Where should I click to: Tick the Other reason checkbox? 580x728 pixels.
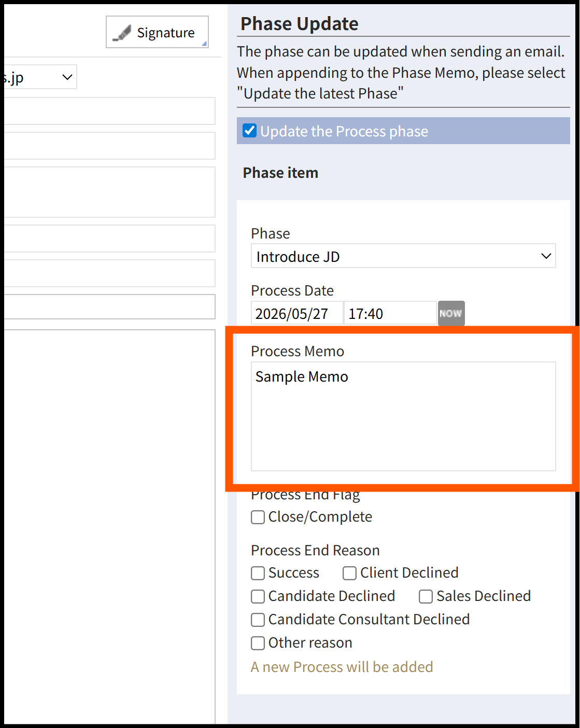pyautogui.click(x=258, y=643)
